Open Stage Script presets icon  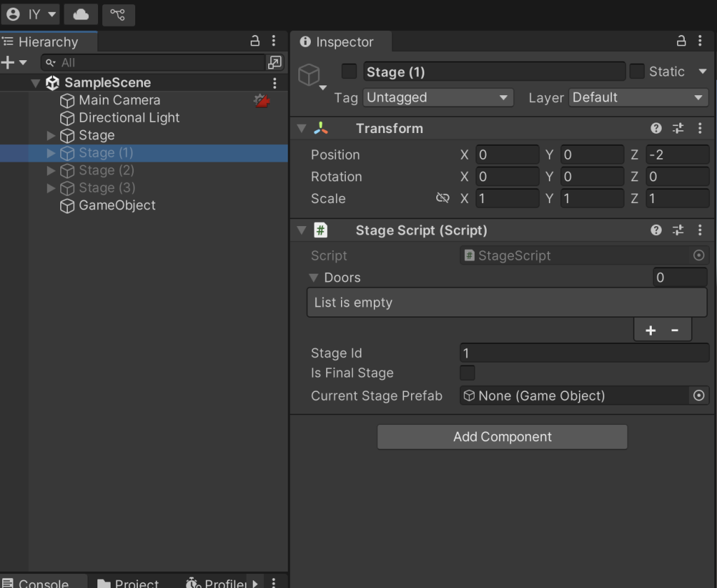[678, 230]
